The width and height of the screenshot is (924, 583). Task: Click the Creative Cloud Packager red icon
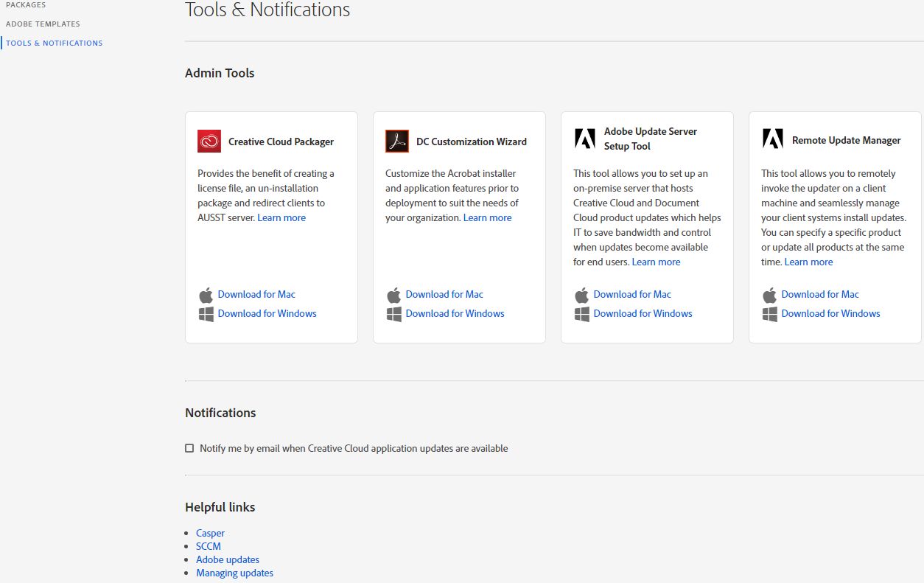coord(209,141)
